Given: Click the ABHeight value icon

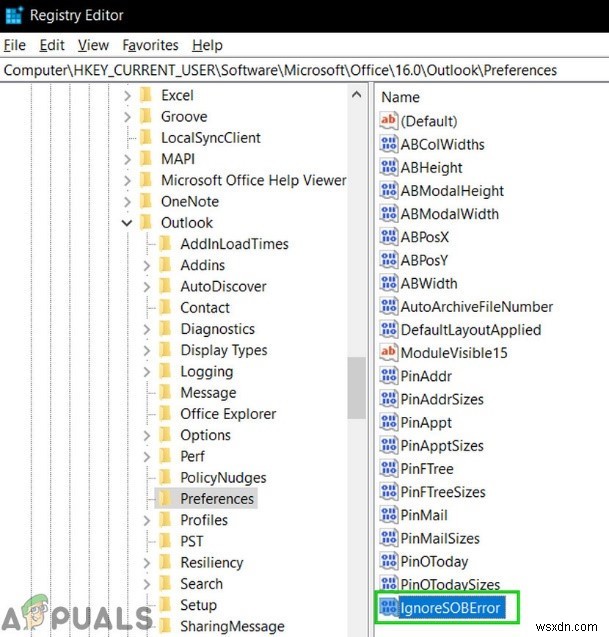Looking at the screenshot, I should tap(389, 167).
